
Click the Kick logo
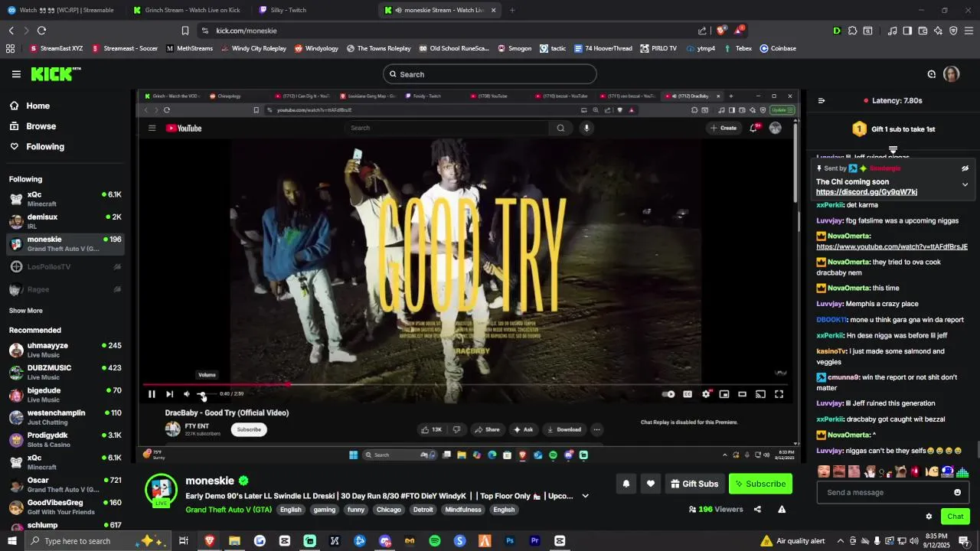point(56,74)
